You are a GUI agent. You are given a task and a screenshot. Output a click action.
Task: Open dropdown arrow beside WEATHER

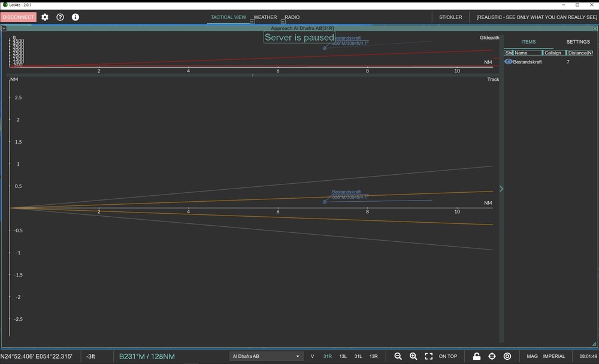283,22
